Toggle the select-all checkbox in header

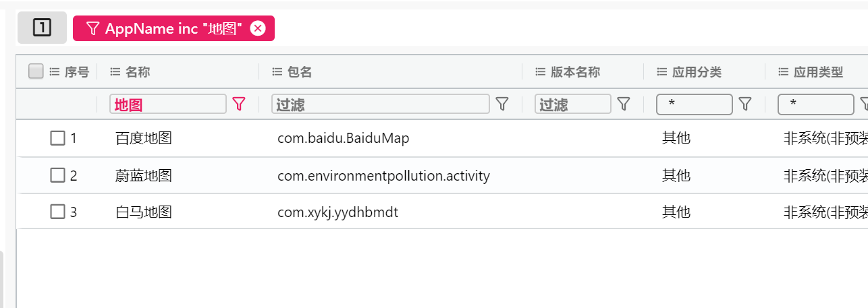pyautogui.click(x=36, y=71)
